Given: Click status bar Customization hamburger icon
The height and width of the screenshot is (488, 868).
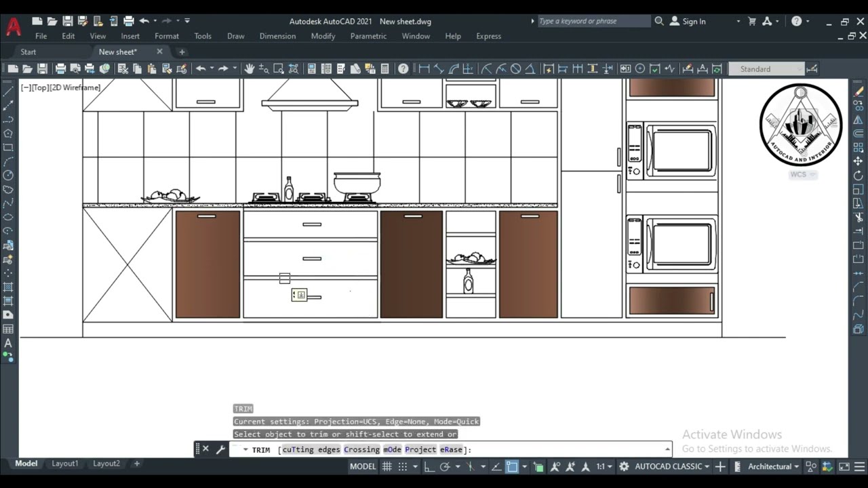Looking at the screenshot, I should click(858, 466).
